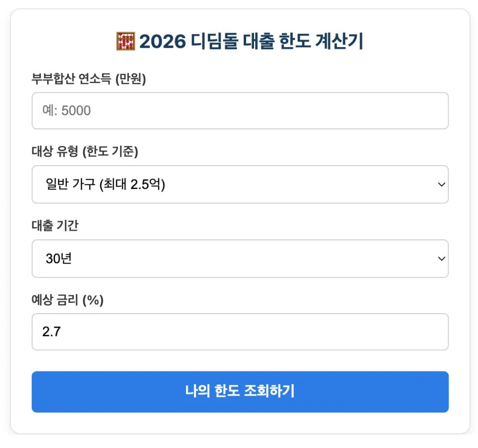Click the abacus icon in the title
This screenshot has height=448, width=478.
coord(125,42)
